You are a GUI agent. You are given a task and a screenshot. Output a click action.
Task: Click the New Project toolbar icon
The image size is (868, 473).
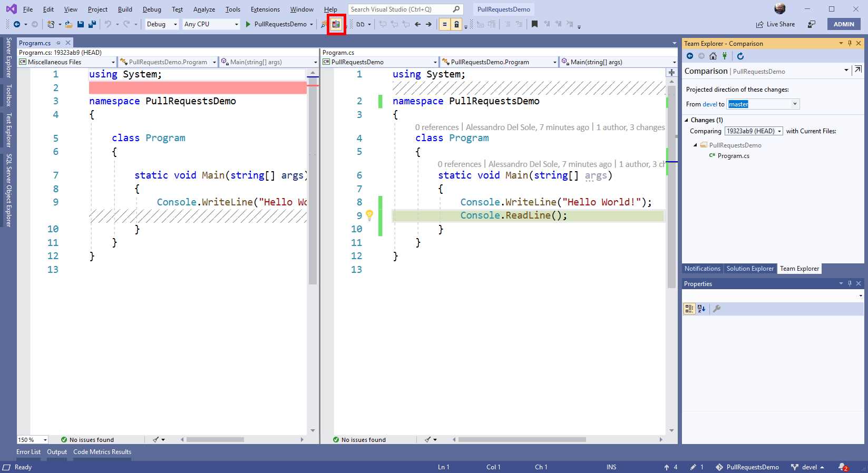51,24
